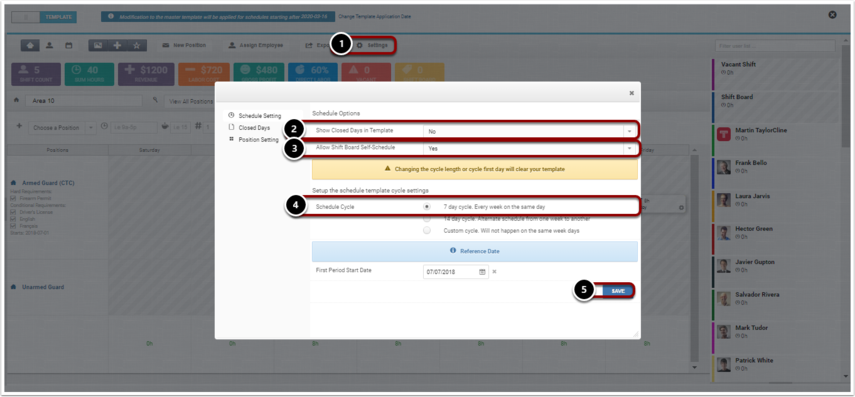Select the 14 day cycle radio button
Image resolution: width=855 pixels, height=397 pixels.
pos(427,219)
